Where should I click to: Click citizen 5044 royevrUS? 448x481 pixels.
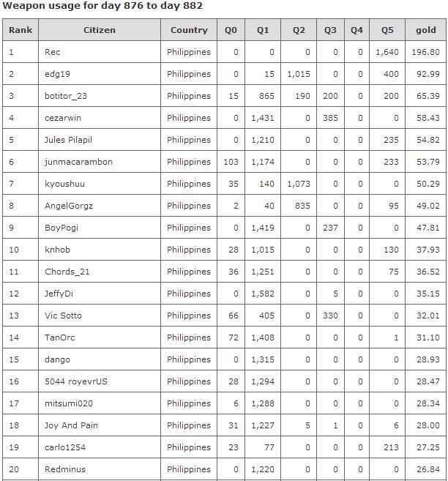(x=75, y=381)
